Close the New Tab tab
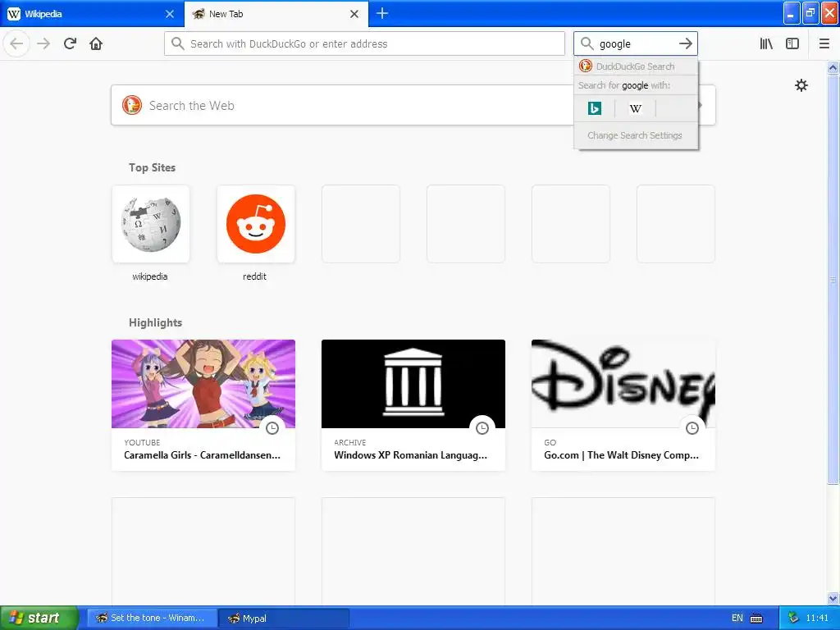Viewport: 840px width, 630px height. click(354, 14)
